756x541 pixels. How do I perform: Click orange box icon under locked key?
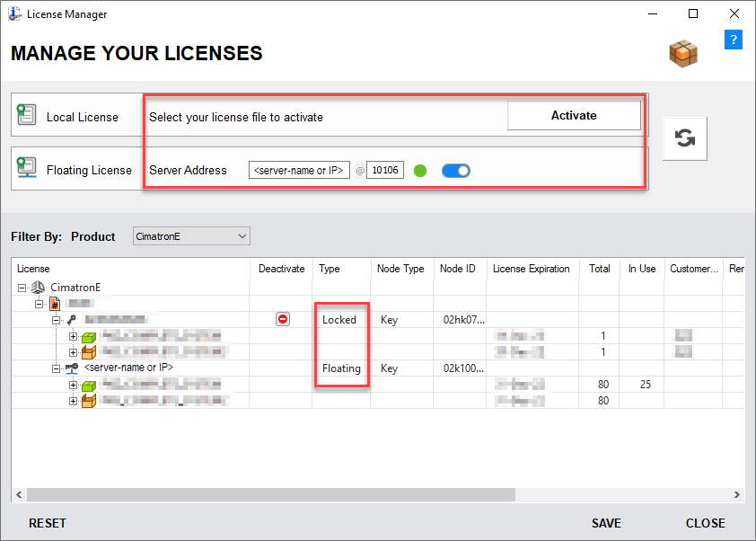point(89,352)
